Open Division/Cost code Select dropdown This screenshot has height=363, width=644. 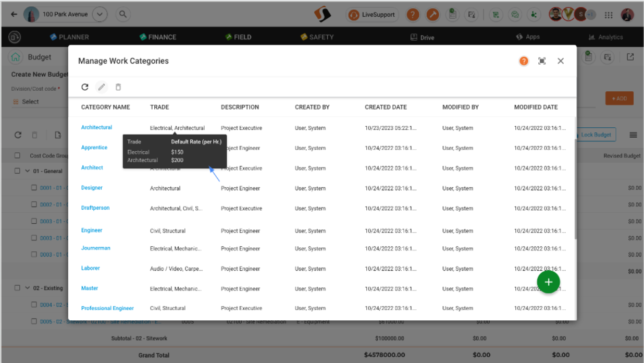tap(39, 102)
